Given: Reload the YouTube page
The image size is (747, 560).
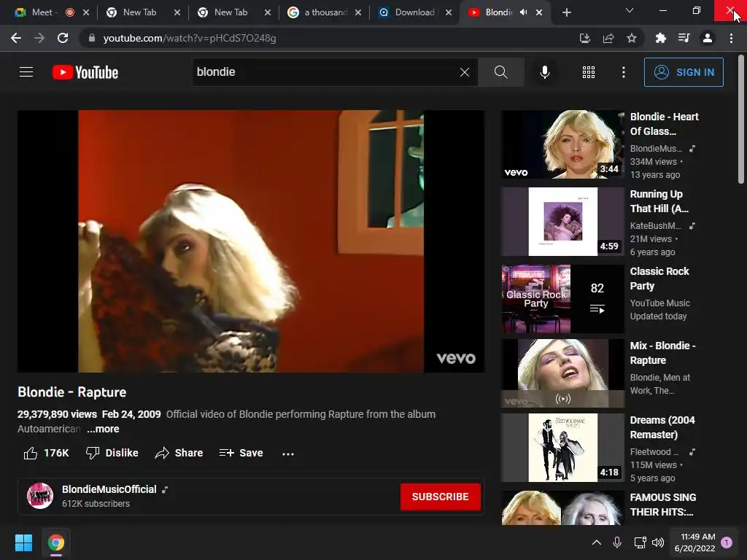Looking at the screenshot, I should point(63,38).
